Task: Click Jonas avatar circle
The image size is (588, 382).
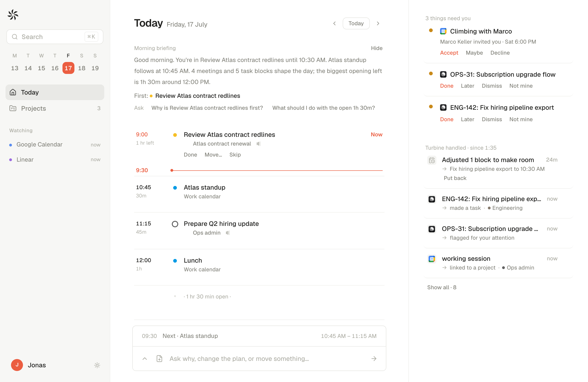Action: click(17, 365)
